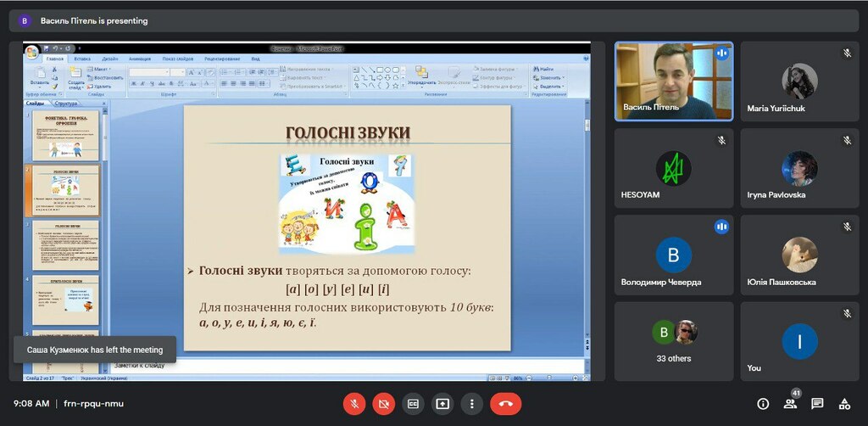This screenshot has width=868, height=426.
Task: Toggle the muted microphone button
Action: pyautogui.click(x=354, y=404)
